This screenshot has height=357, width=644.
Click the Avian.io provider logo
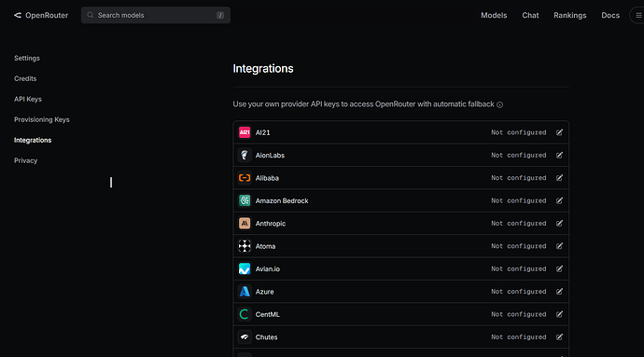point(245,268)
